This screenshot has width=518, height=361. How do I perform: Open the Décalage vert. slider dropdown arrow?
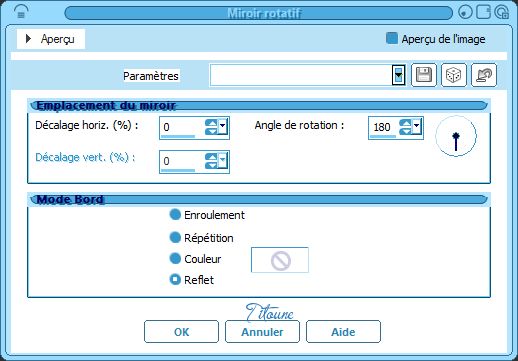point(223,161)
